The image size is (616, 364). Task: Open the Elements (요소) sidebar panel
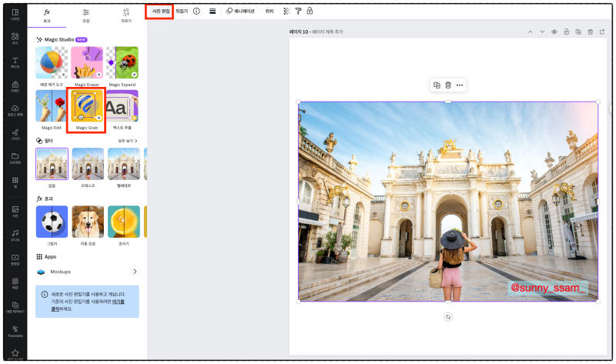[x=15, y=38]
